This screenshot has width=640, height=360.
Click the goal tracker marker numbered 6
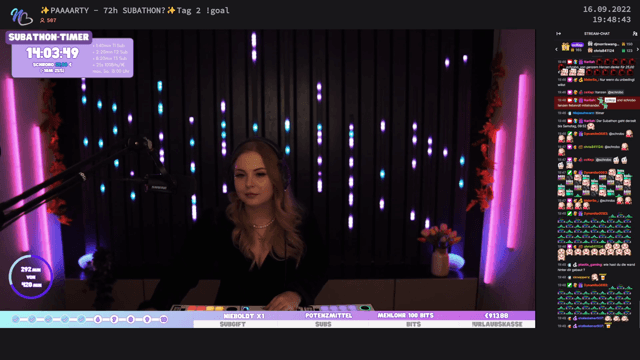click(98, 319)
